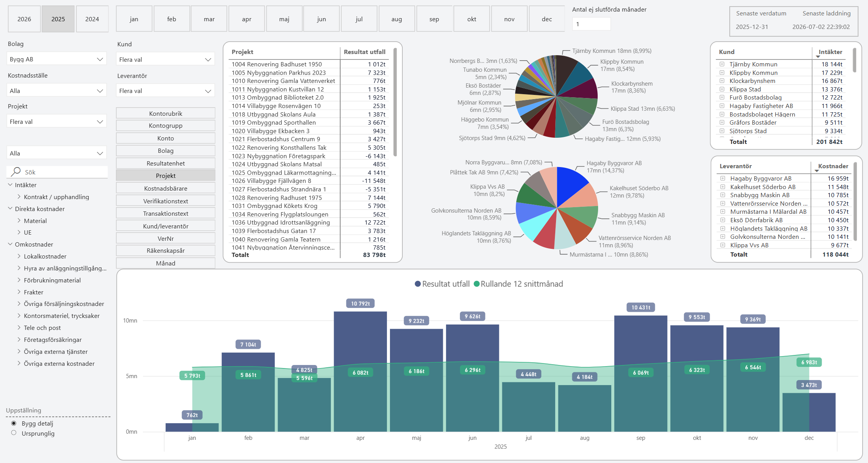This screenshot has height=463, width=868.
Task: Click the Kontogrupp button
Action: click(166, 126)
